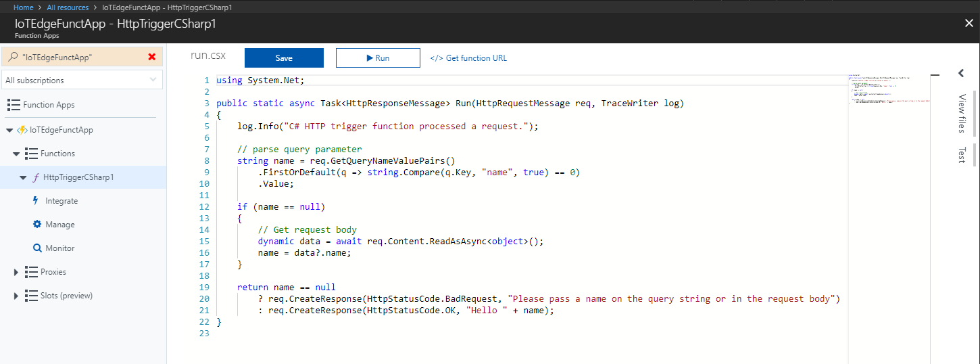This screenshot has width=980, height=364.
Task: Select Functions in the tree
Action: click(57, 154)
